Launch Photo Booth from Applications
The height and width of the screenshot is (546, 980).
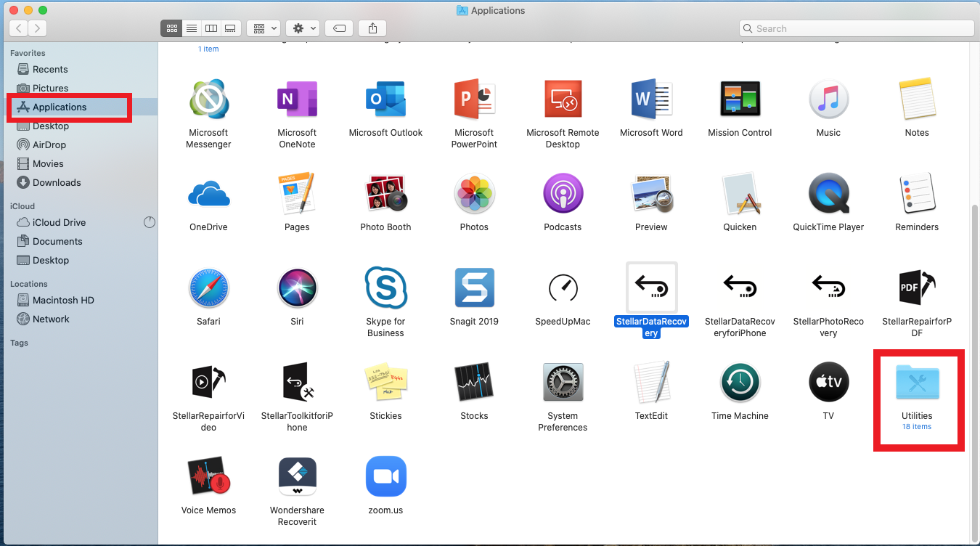[385, 194]
